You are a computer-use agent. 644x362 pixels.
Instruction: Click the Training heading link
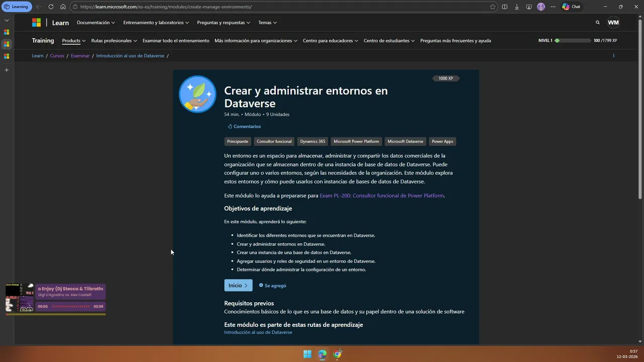[x=43, y=41]
